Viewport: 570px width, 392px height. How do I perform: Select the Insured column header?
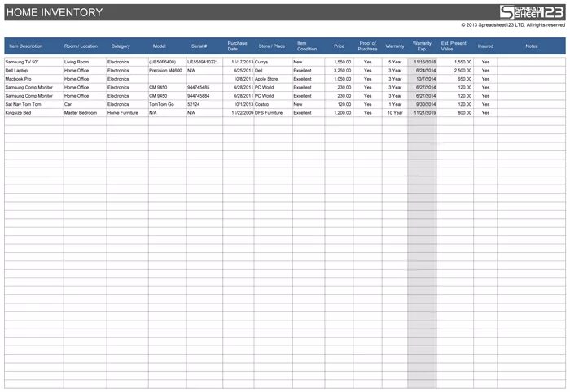pos(485,46)
